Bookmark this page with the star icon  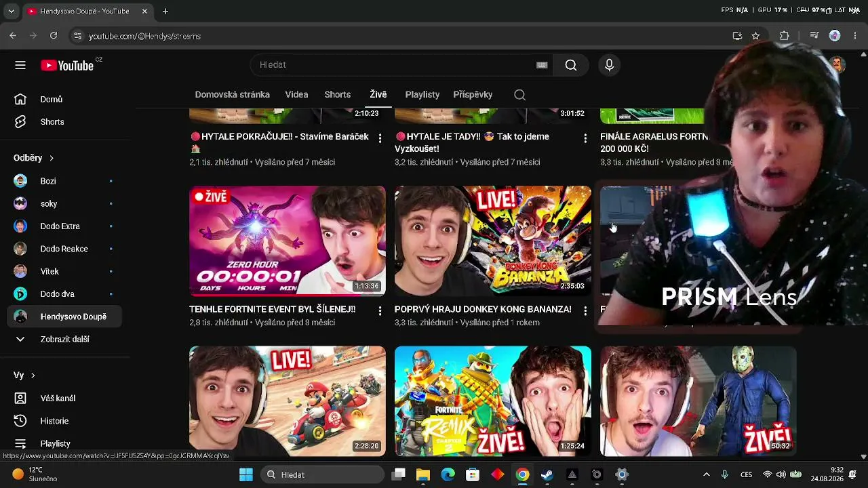coord(755,36)
